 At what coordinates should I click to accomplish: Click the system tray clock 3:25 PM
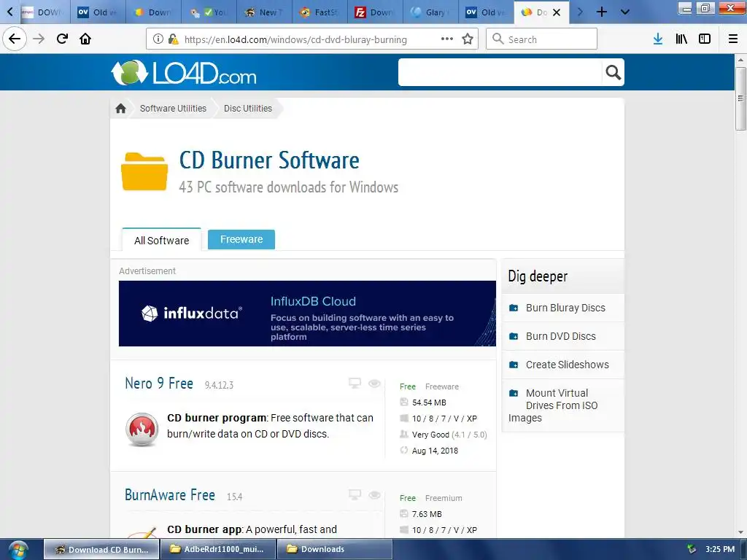point(720,549)
